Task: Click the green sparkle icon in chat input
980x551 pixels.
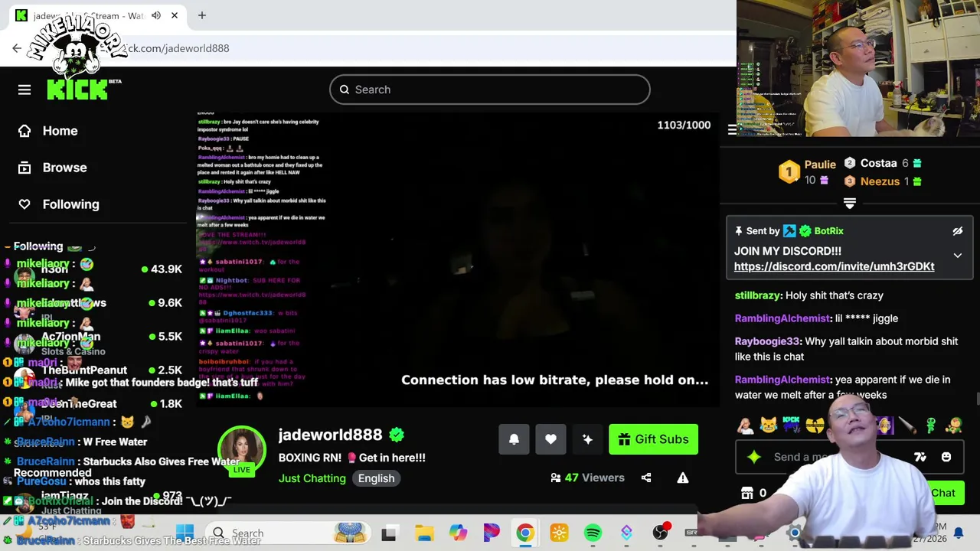Action: pos(754,457)
